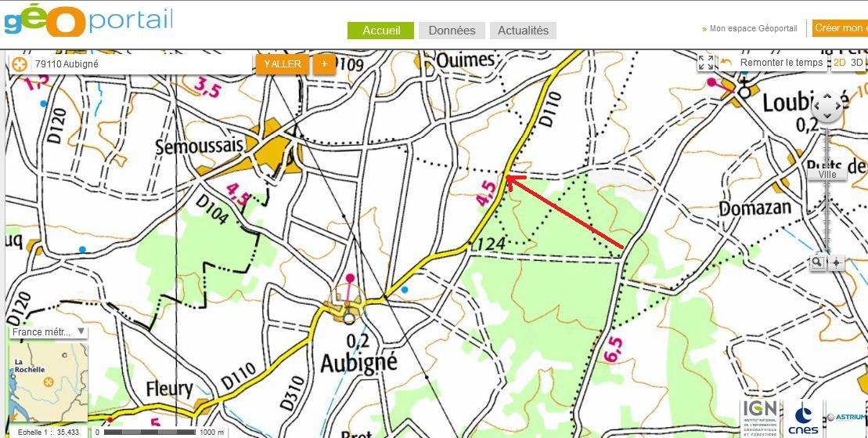The height and width of the screenshot is (438, 868).
Task: Switch map view to 3D
Action: (857, 63)
